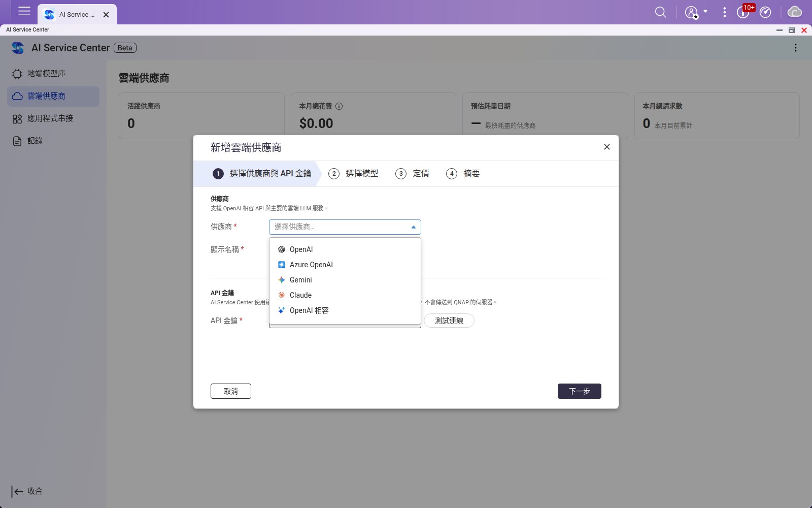Screen dimensions: 812x508
Task: Select OpenAI 相容 option
Action: tap(345, 310)
